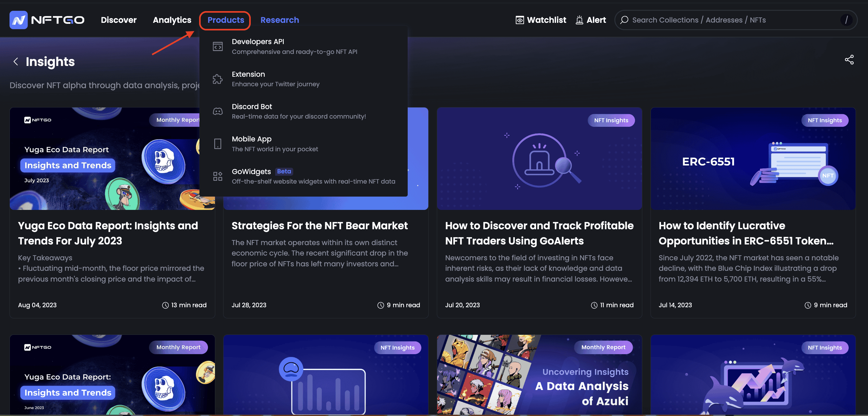Click the ERC-6551 thumbnail image
This screenshot has height=416, width=868.
click(x=753, y=159)
